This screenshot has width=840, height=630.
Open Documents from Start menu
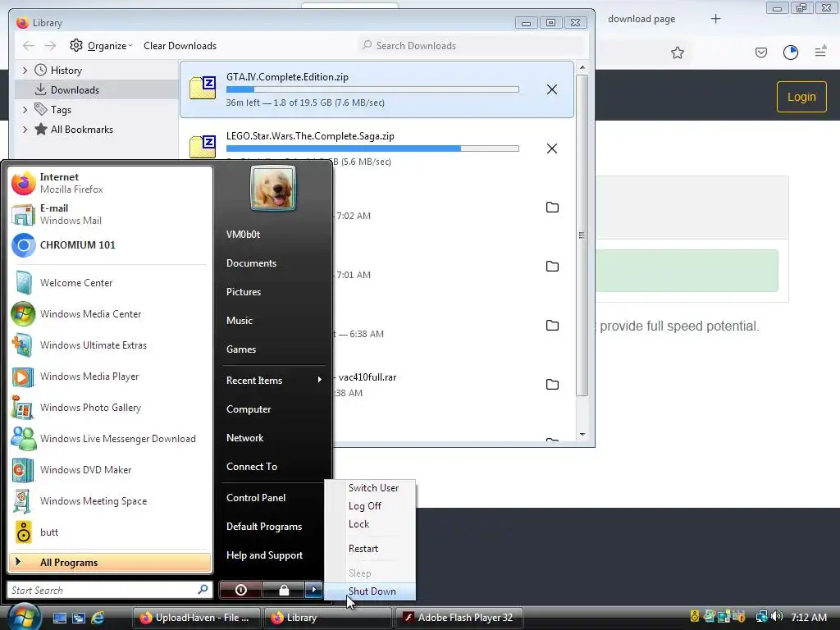pos(251,263)
